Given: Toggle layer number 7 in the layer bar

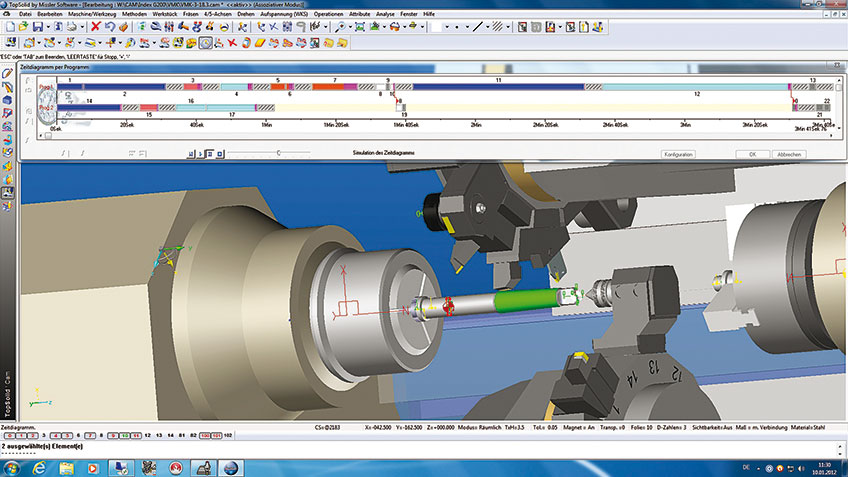Looking at the screenshot, I should click(90, 435).
